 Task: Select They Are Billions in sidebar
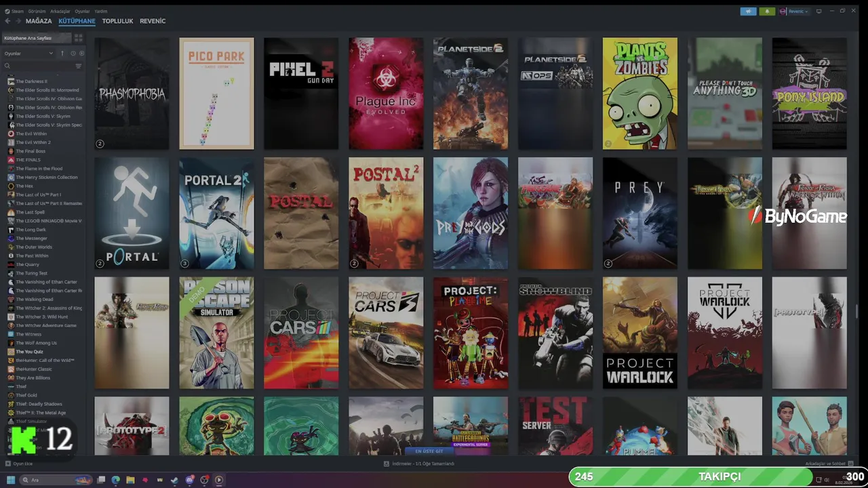(33, 378)
